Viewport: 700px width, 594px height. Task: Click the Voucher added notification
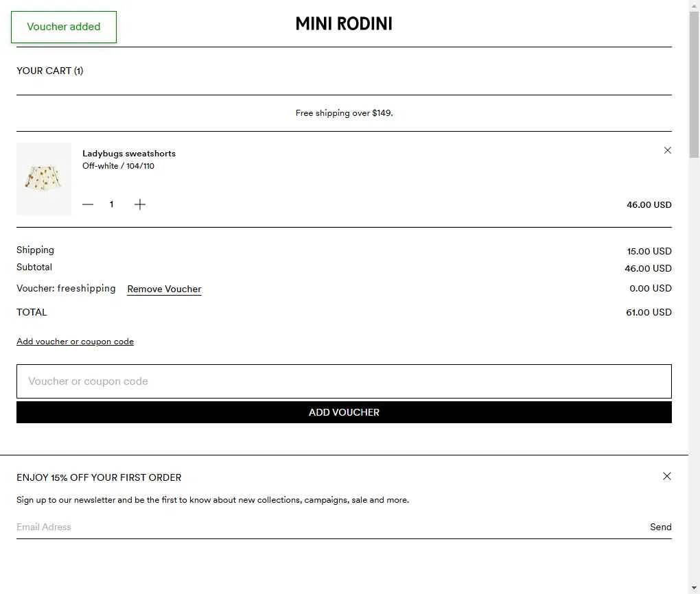click(x=64, y=27)
